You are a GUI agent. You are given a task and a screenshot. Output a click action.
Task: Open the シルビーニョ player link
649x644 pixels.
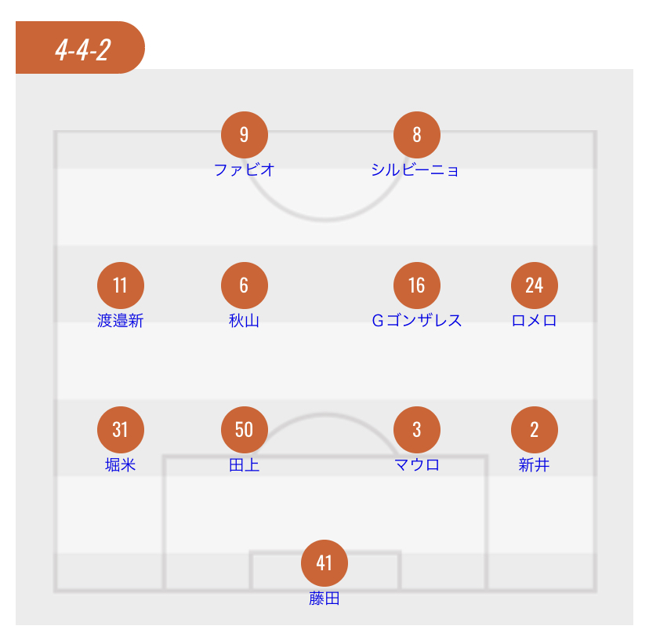click(x=416, y=169)
